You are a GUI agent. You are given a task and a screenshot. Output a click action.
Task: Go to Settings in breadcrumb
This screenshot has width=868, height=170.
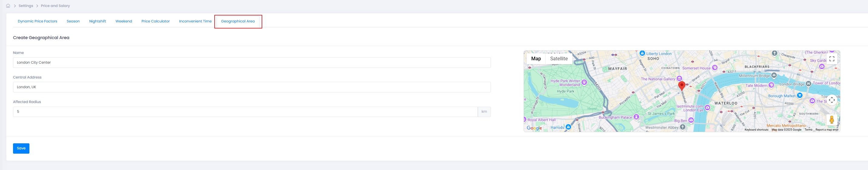coord(25,6)
